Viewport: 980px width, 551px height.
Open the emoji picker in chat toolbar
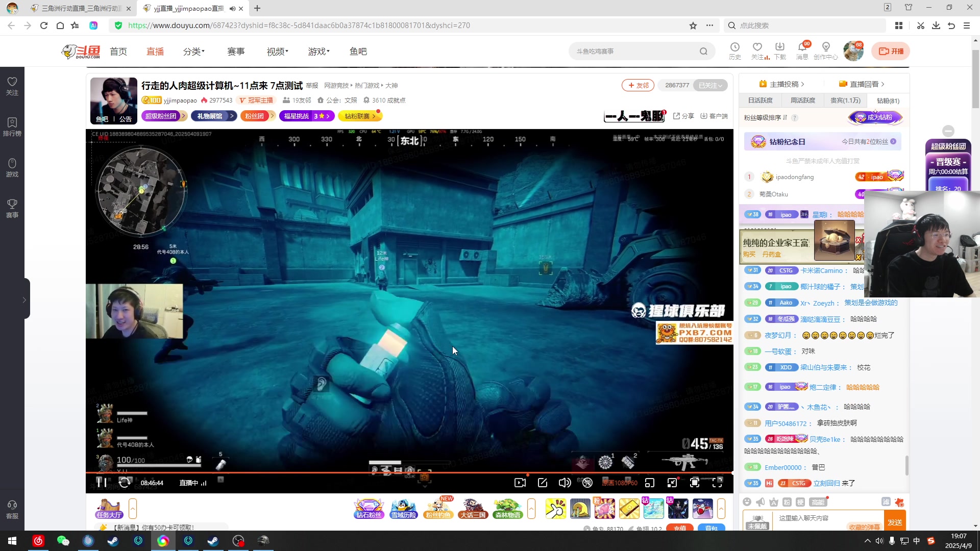(747, 502)
